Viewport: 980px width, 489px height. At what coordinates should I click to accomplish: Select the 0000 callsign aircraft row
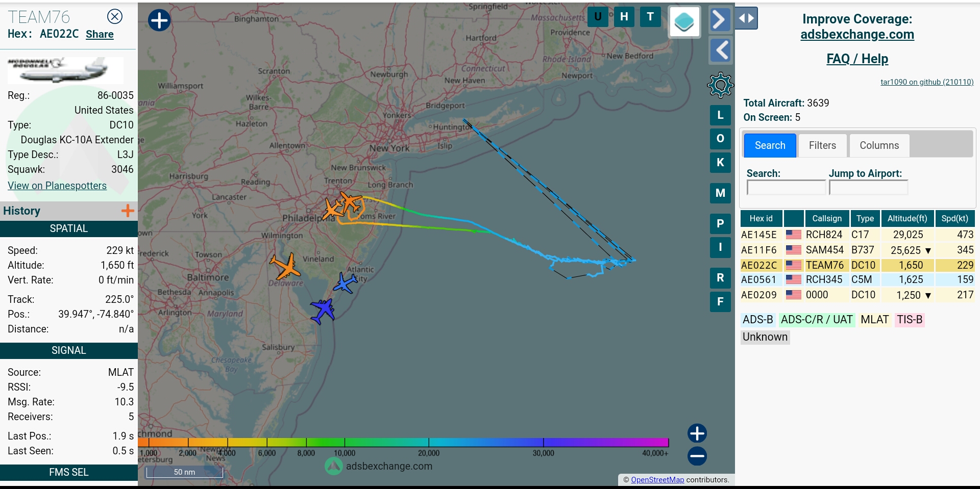click(x=857, y=295)
